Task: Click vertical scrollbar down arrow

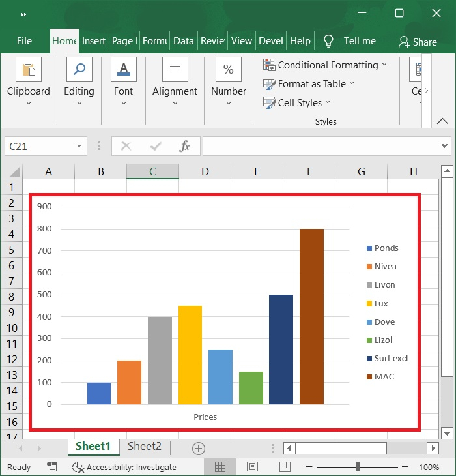Action: tap(448, 434)
